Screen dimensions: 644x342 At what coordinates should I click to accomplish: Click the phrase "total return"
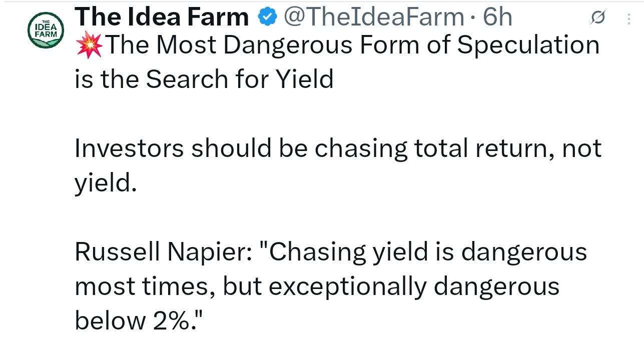click(478, 148)
